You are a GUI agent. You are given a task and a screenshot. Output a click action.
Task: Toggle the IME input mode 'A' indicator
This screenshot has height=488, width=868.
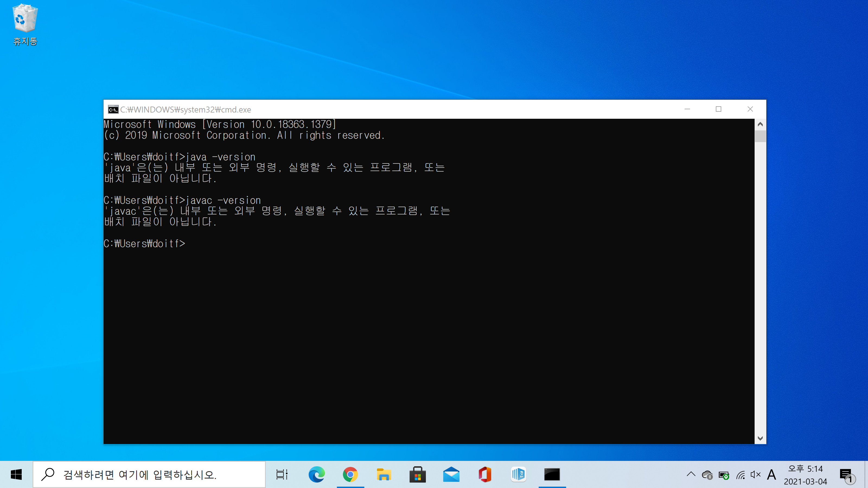click(x=771, y=475)
